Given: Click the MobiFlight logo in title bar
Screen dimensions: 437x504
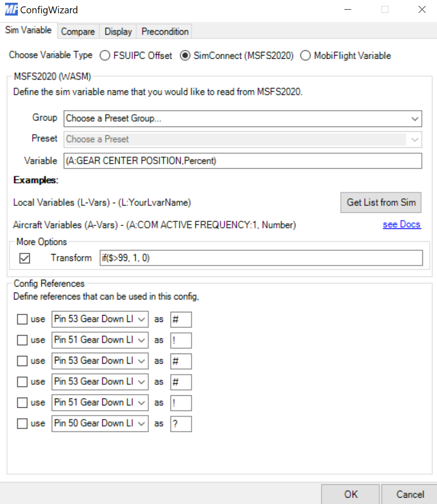Looking at the screenshot, I should 11,10.
